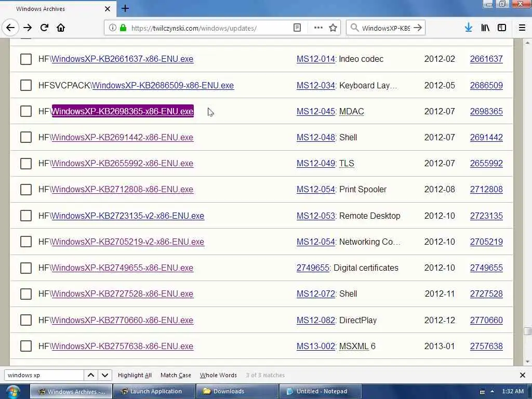The height and width of the screenshot is (399, 532).
Task: Download WindowsXP-KB2723135-v2-x86-ENU.exe
Action: [128, 216]
